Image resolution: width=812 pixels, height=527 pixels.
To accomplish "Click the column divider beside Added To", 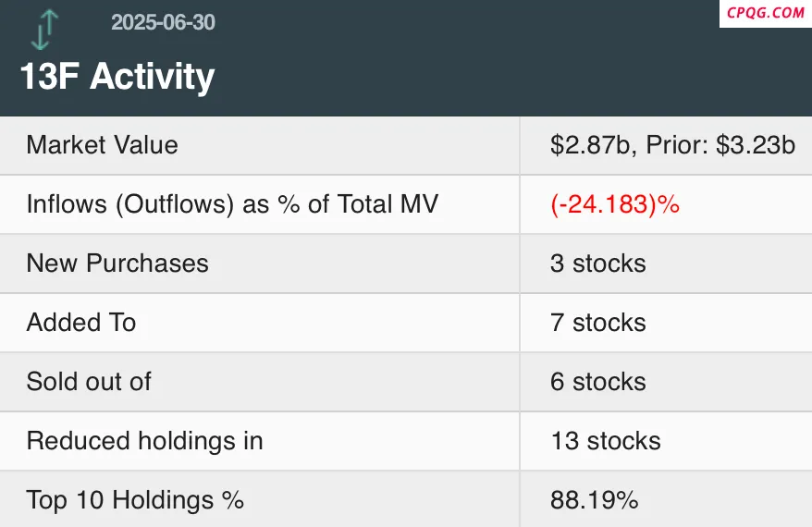I will (x=520, y=322).
